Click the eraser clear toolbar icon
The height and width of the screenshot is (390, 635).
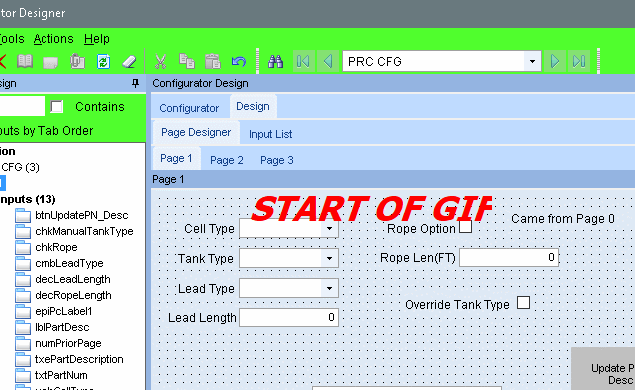129,62
